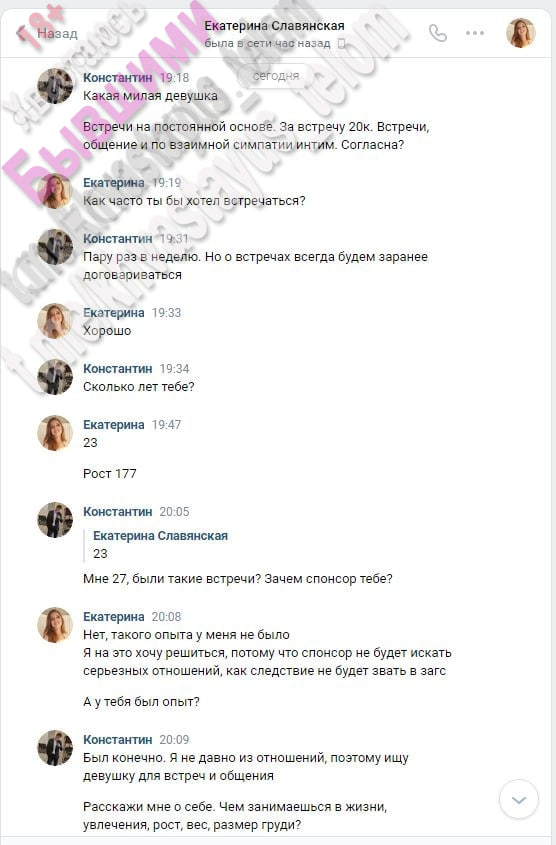The image size is (556, 845).
Task: Click the mobile device icon beside last-seen status
Action: coord(341,44)
